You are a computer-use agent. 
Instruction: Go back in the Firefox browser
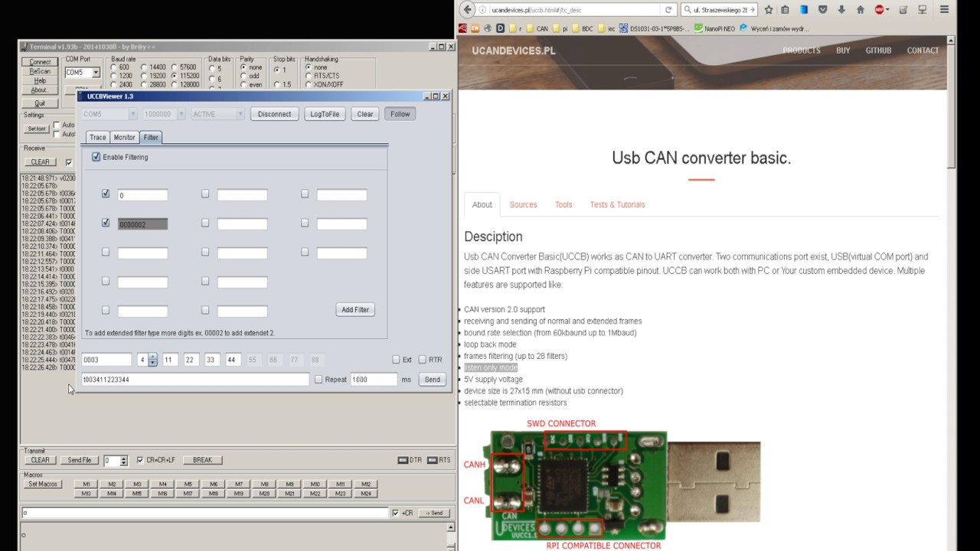[x=467, y=10]
